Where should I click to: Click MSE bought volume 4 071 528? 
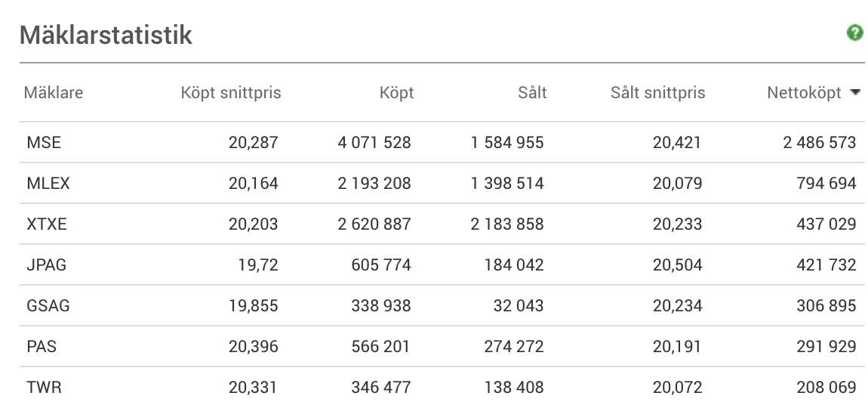374,143
